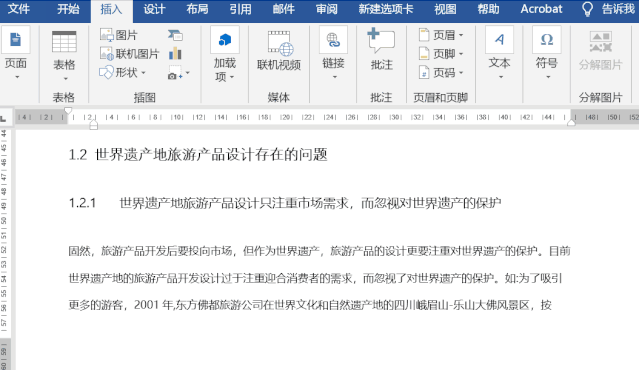The height and width of the screenshot is (370, 639).
Task: Open the 页眉 header menu
Action: coord(441,35)
